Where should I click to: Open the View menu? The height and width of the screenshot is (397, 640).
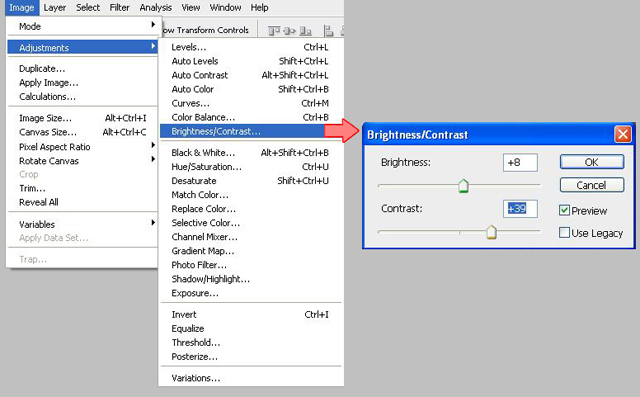pyautogui.click(x=191, y=8)
